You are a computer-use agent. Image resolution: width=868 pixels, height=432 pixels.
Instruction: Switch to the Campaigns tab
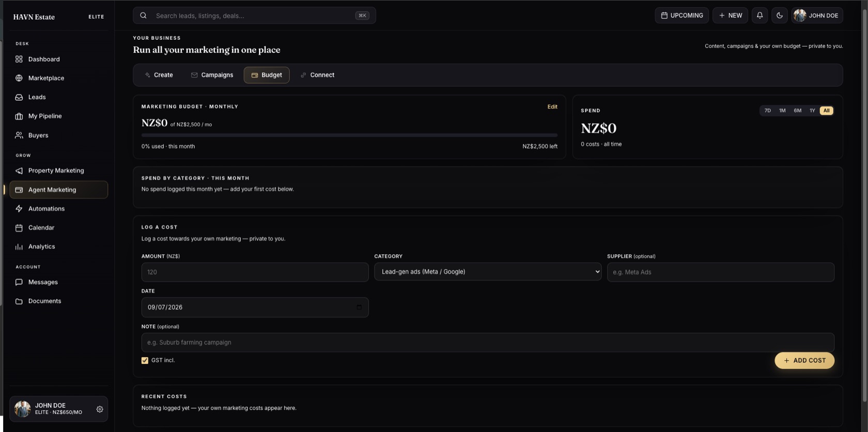pos(212,75)
